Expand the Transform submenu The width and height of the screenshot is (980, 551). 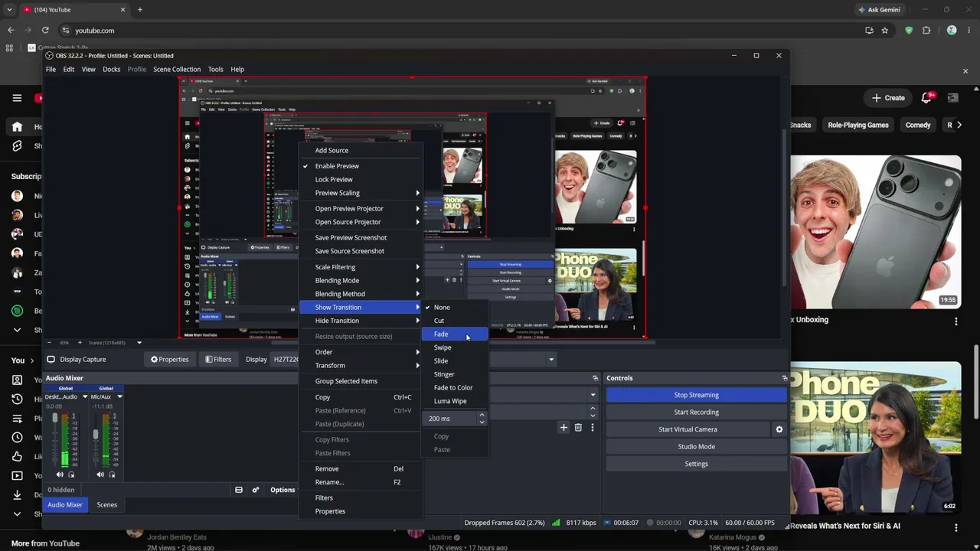pyautogui.click(x=360, y=366)
